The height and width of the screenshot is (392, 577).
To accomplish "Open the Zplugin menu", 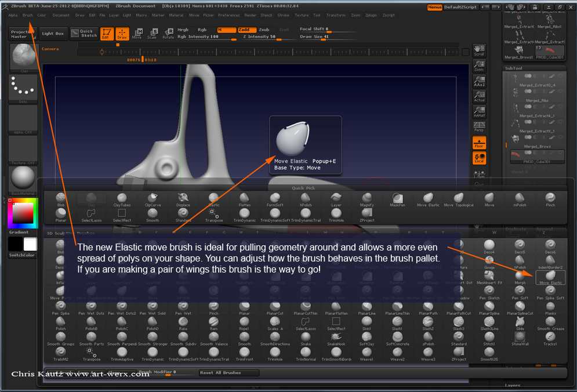I will [371, 16].
